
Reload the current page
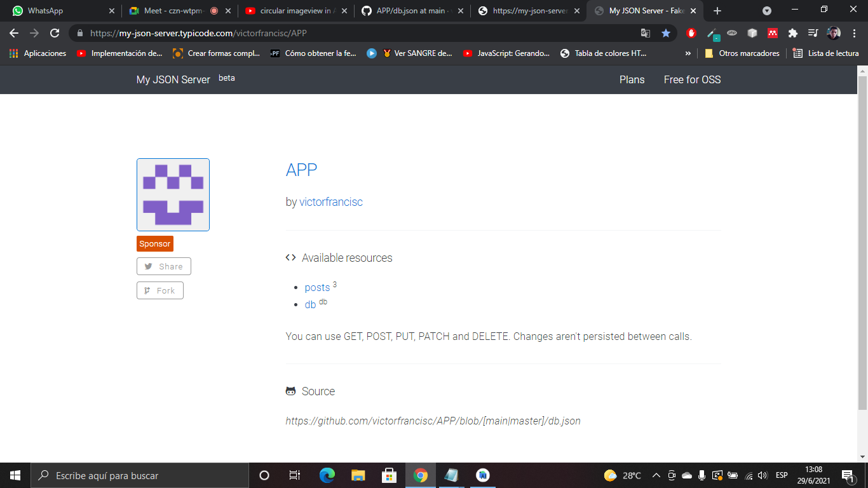tap(55, 33)
